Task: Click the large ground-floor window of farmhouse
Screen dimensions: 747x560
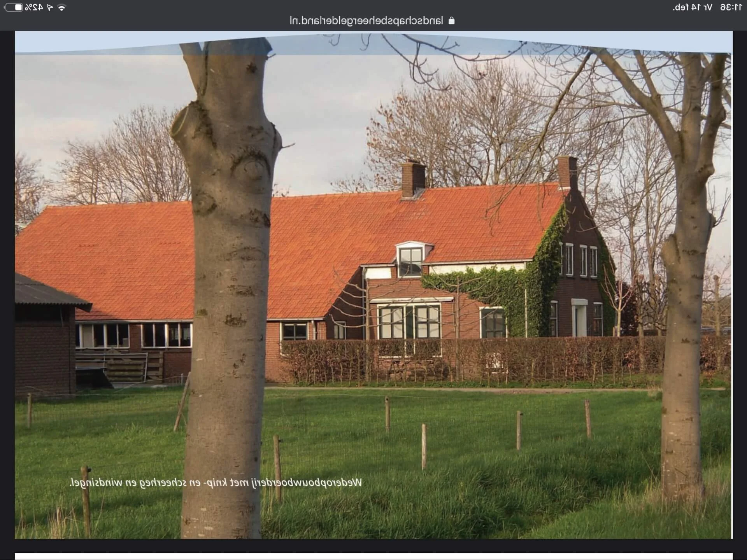Action: point(409,322)
